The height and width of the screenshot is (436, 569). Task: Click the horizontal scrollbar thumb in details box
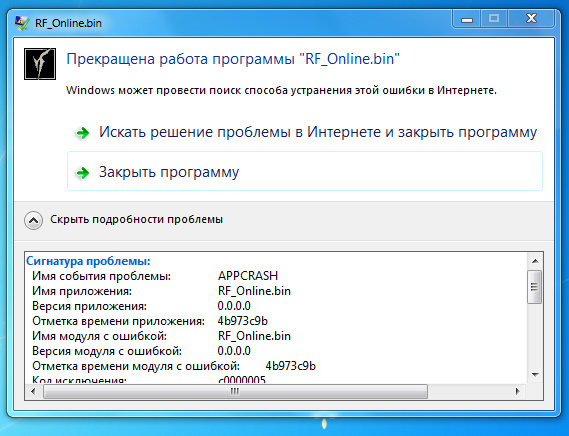coord(235,391)
